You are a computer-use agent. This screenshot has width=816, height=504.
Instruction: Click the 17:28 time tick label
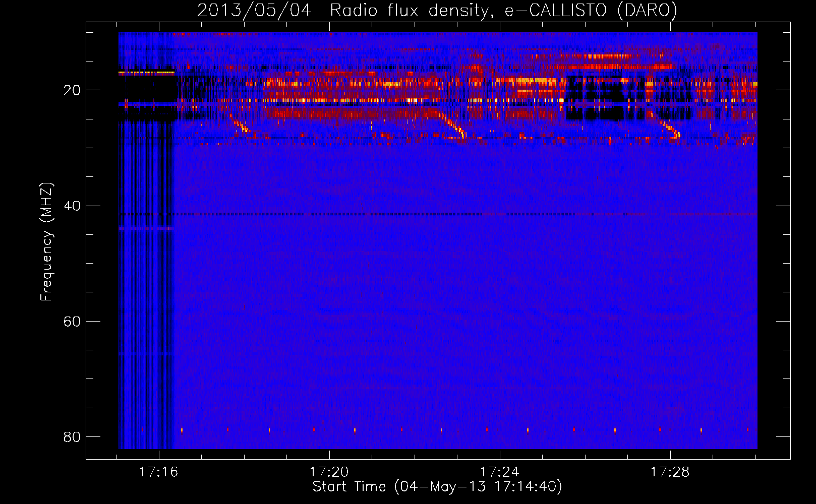coord(670,472)
